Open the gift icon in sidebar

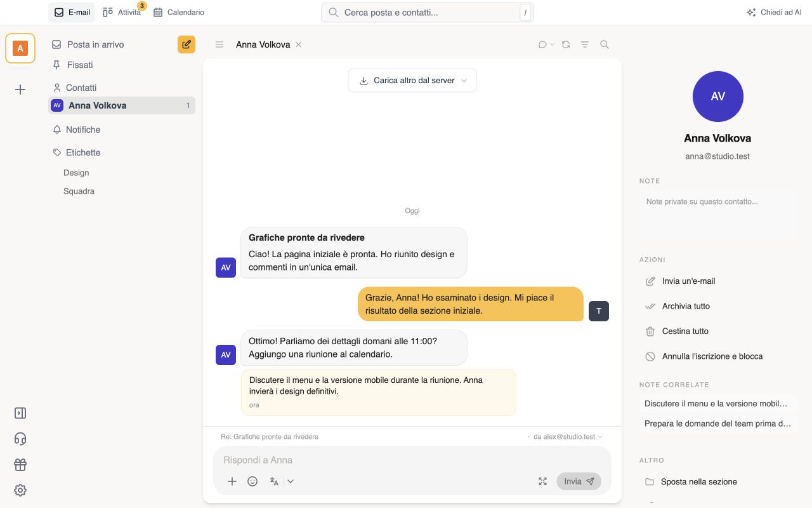(x=20, y=465)
